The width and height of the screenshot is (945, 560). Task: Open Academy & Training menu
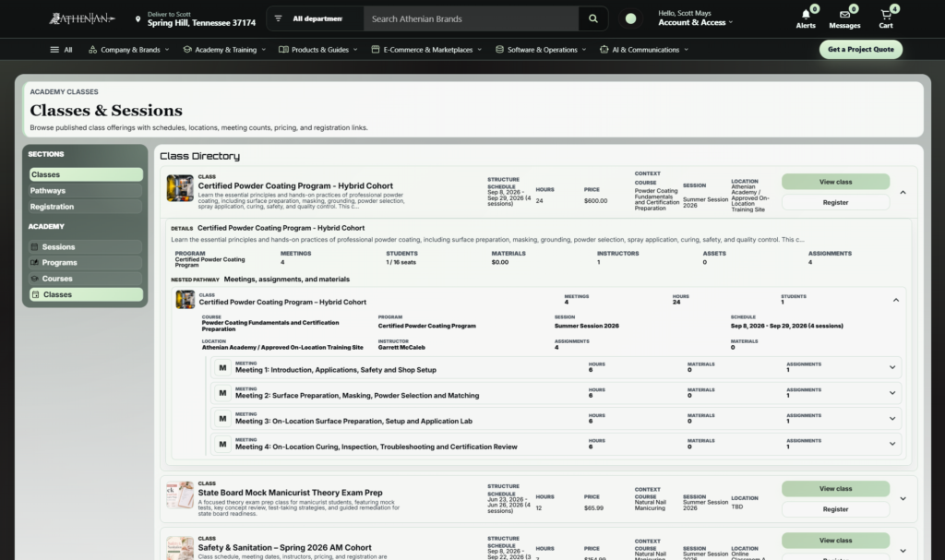(224, 50)
